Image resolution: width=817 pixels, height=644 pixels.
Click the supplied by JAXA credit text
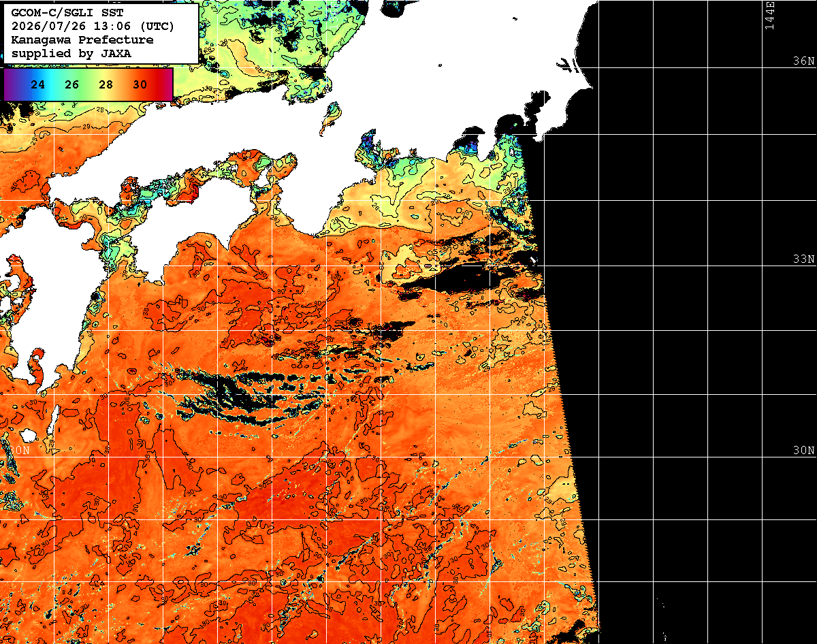point(71,53)
